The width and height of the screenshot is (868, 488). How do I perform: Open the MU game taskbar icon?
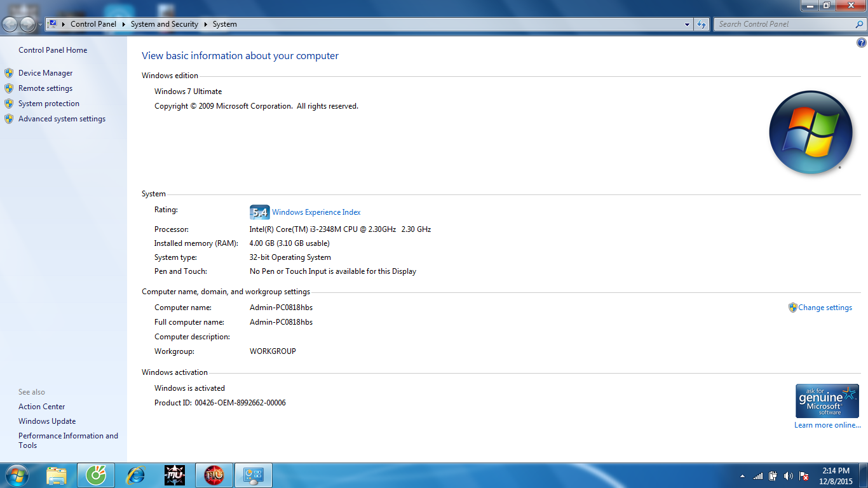coord(175,475)
